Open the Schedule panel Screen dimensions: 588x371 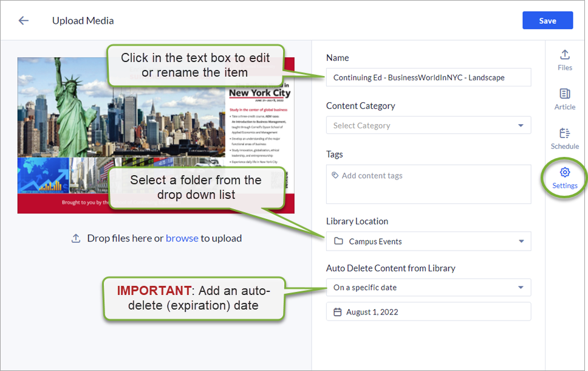[x=564, y=137]
